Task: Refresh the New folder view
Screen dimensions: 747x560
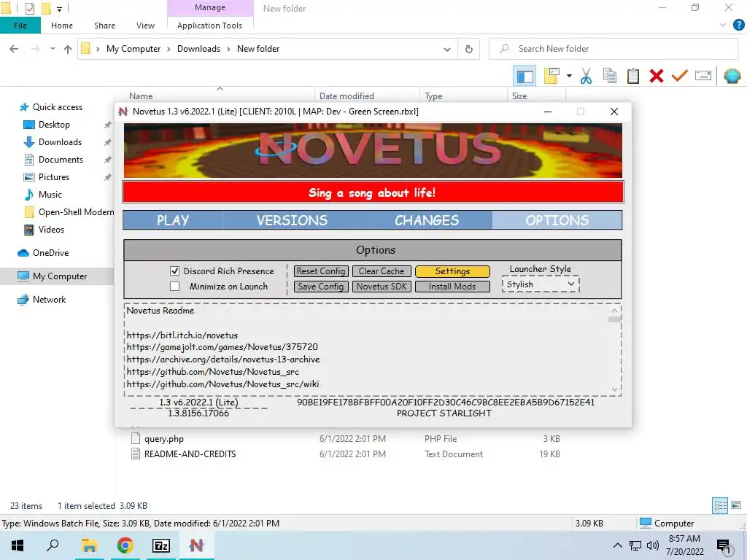Action: 469,49
